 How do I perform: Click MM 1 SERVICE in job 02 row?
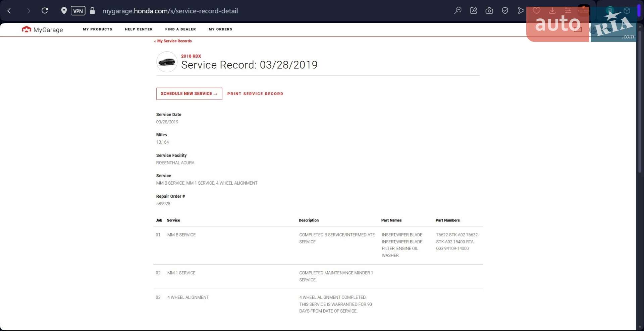181,273
